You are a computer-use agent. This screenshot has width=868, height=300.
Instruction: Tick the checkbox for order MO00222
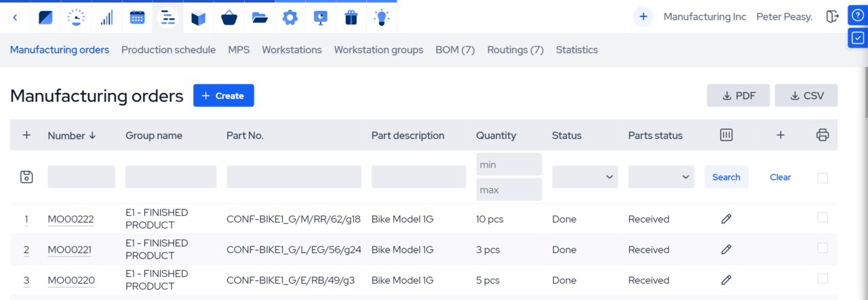pyautogui.click(x=823, y=218)
